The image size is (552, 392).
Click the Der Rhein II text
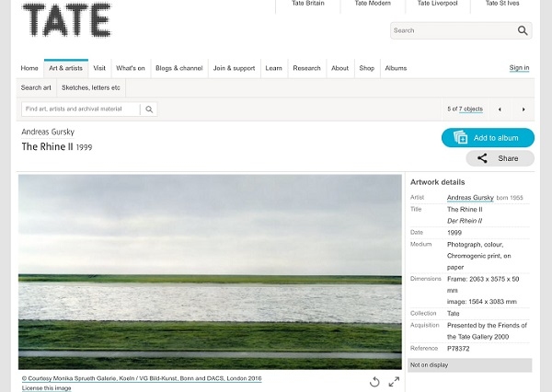point(465,221)
